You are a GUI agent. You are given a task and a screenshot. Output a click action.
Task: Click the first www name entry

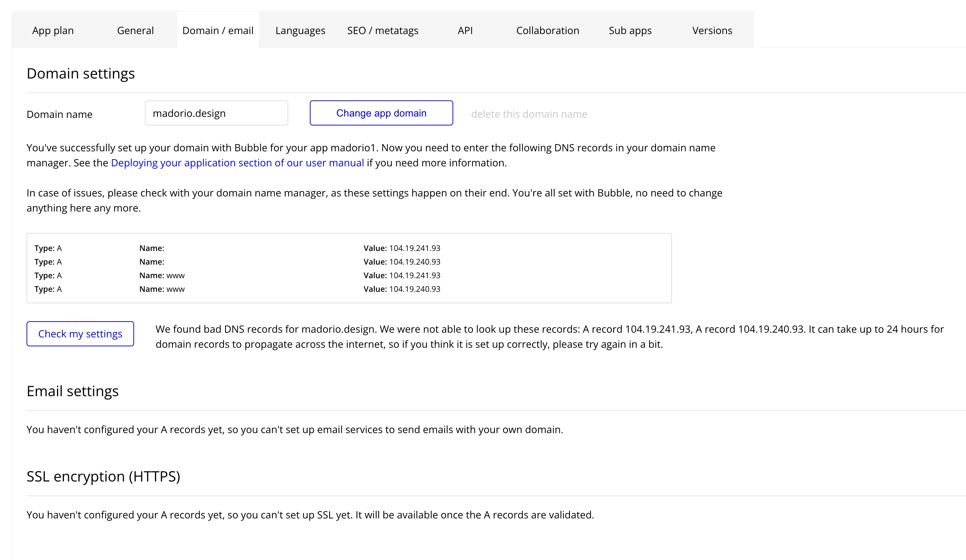(x=175, y=275)
